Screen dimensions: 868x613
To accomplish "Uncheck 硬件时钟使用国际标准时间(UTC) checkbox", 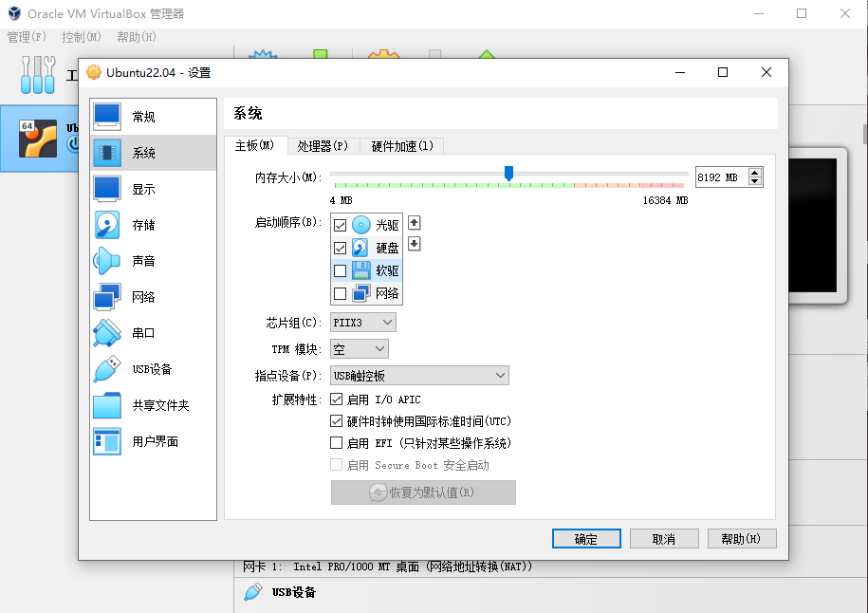I will tap(336, 421).
